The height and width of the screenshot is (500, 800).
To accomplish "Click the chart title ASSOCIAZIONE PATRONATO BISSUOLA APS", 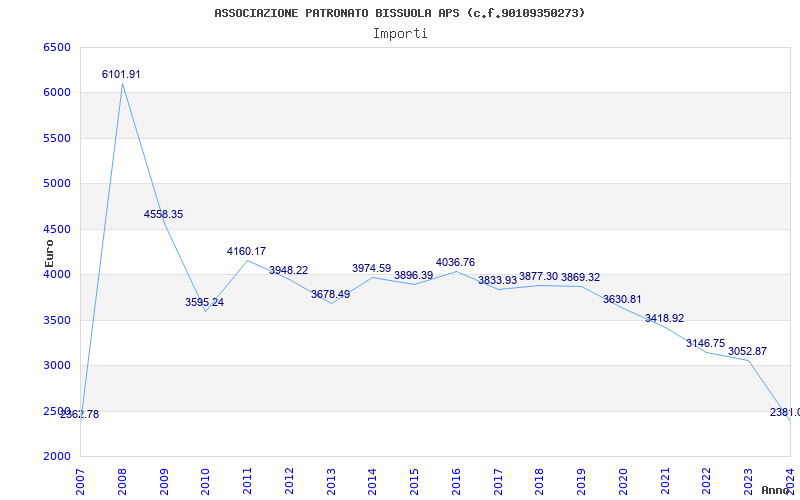I will tap(399, 13).
